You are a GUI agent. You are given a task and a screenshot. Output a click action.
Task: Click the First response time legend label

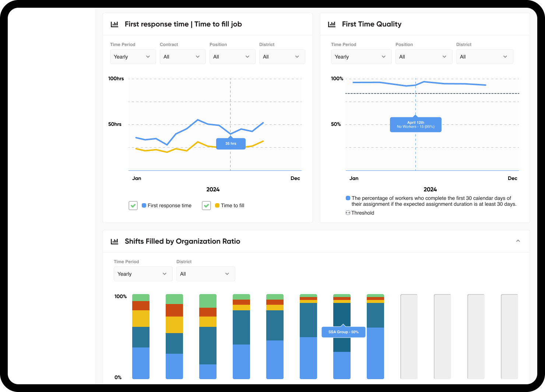click(x=169, y=205)
